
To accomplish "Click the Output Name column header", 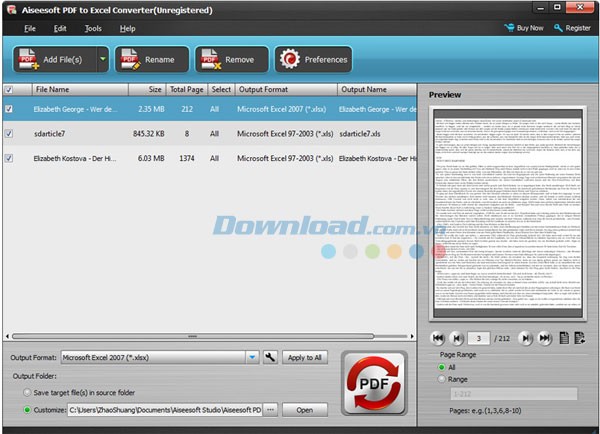I will [x=377, y=90].
